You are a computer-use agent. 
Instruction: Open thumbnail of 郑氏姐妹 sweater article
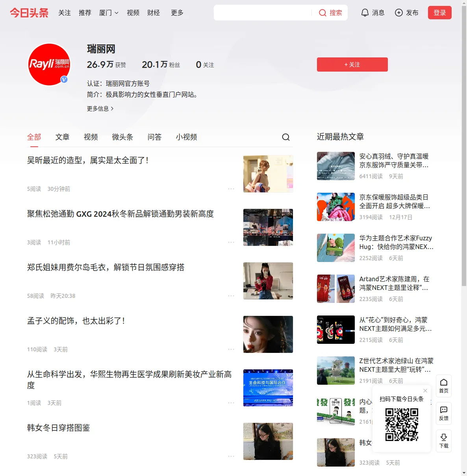point(268,281)
